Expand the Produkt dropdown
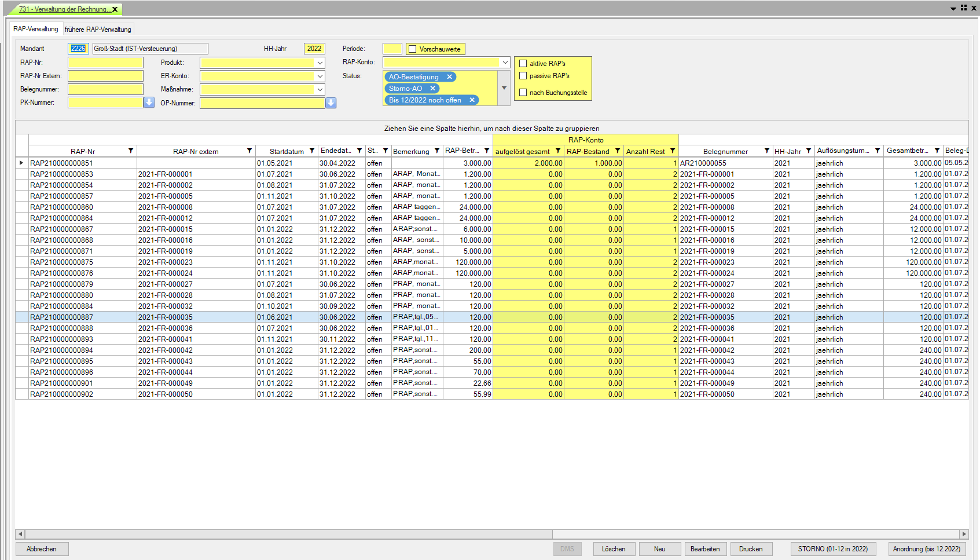The height and width of the screenshot is (560, 980). pyautogui.click(x=320, y=63)
